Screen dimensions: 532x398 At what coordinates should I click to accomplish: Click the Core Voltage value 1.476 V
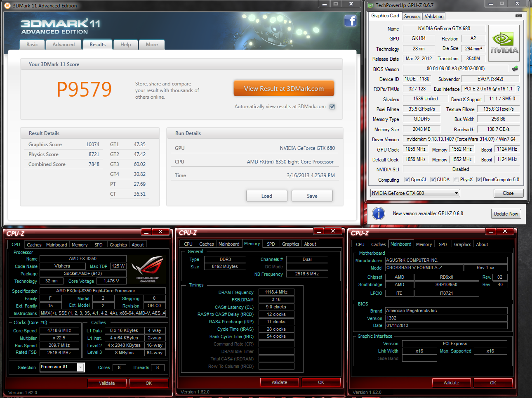[111, 281]
